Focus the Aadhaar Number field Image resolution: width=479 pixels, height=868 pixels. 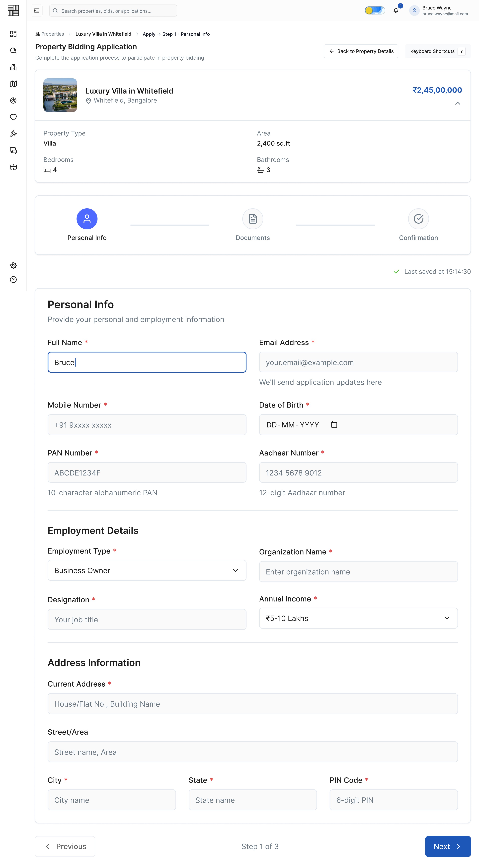(x=358, y=472)
